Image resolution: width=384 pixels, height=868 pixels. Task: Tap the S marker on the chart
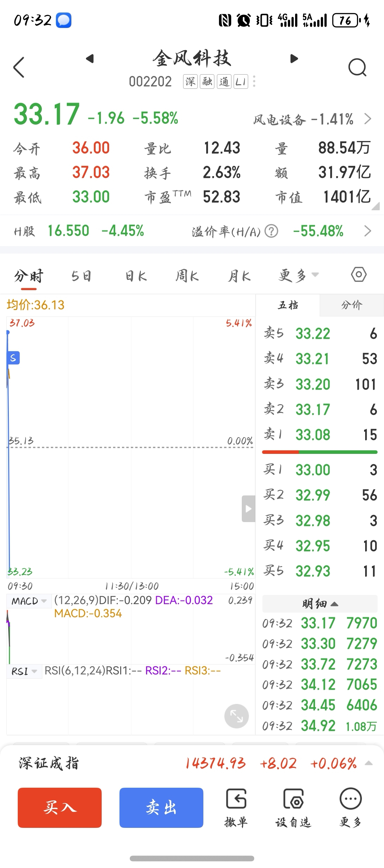tap(13, 358)
